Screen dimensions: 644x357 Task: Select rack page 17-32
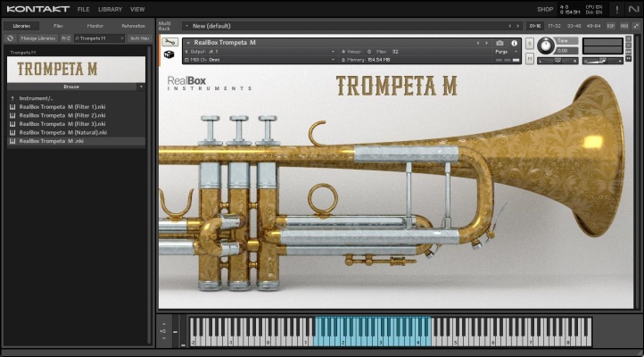coord(554,26)
